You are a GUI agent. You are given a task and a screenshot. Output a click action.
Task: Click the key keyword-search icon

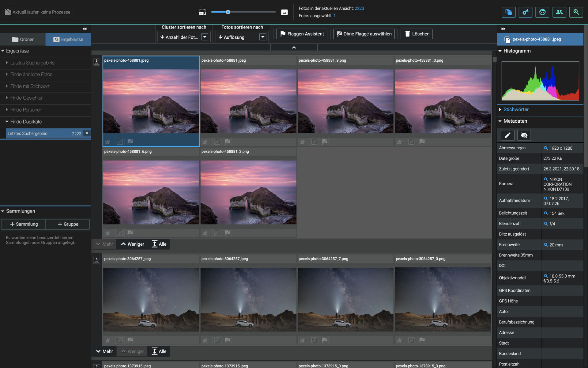click(525, 12)
